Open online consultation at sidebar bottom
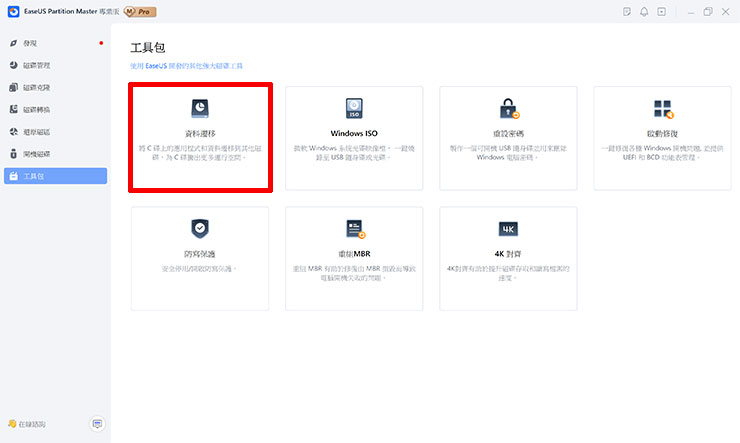The width and height of the screenshot is (740, 443). (27, 424)
